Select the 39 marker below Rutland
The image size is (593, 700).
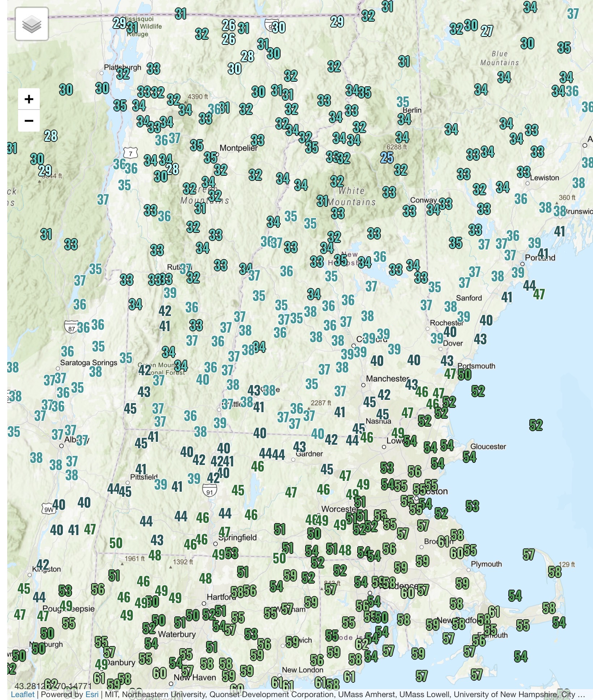tap(170, 293)
